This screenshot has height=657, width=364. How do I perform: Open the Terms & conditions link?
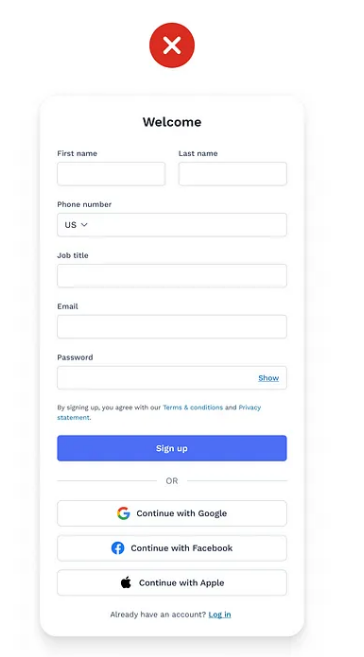click(193, 407)
